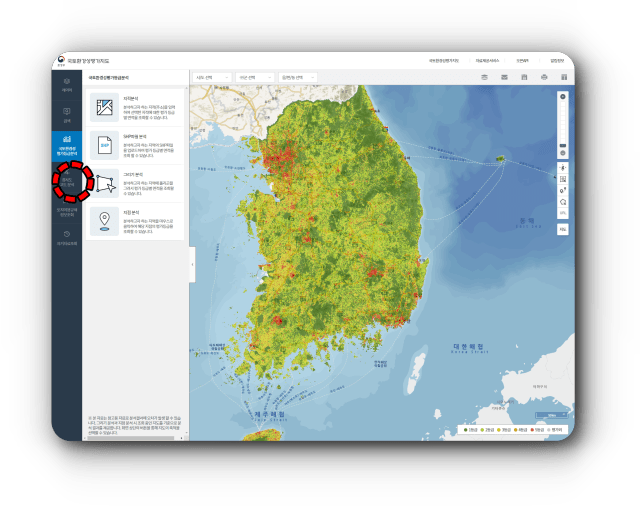
Task: Click the horizontal scrollbar under the panel
Action: 131,438
